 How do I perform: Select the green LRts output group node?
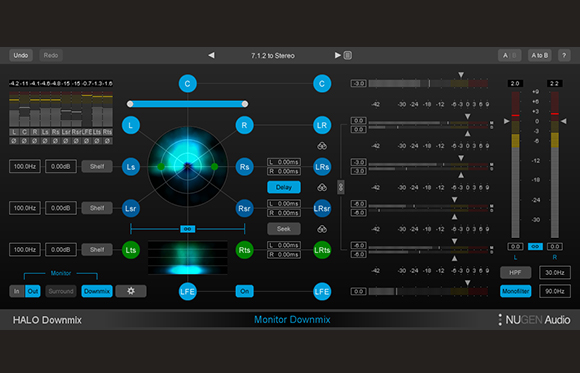[x=322, y=250]
